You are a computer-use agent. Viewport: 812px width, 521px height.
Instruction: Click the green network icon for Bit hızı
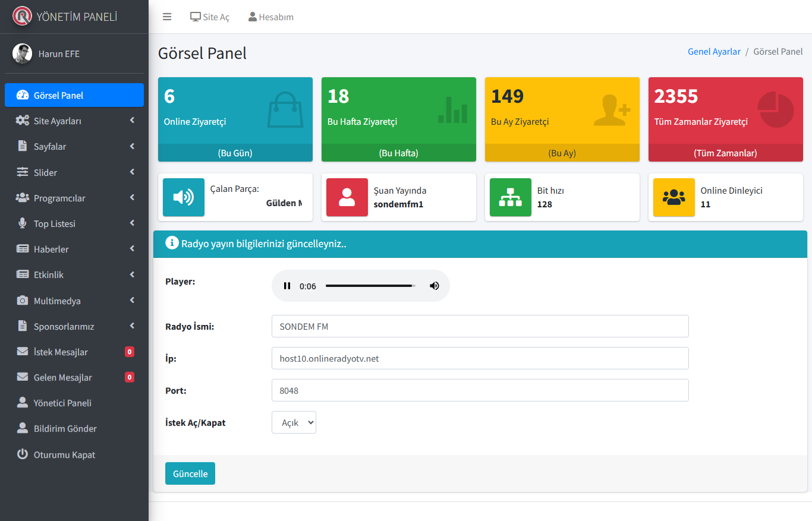click(510, 197)
